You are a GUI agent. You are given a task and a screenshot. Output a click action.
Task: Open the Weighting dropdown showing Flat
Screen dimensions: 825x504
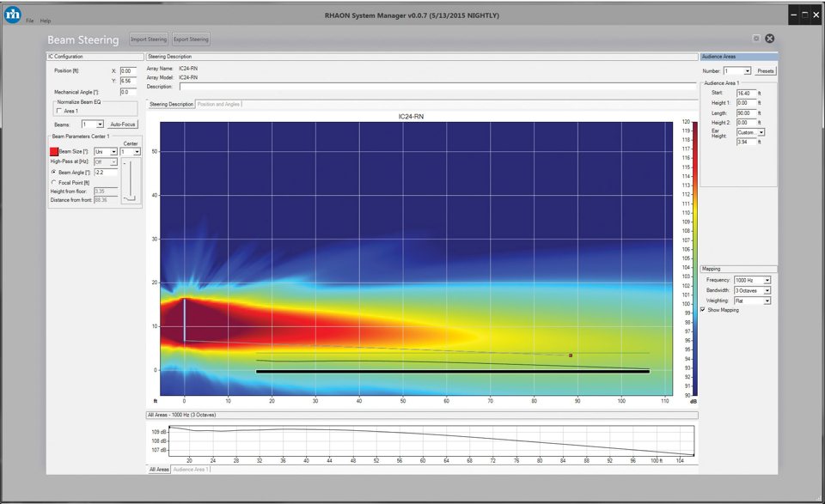pos(753,301)
